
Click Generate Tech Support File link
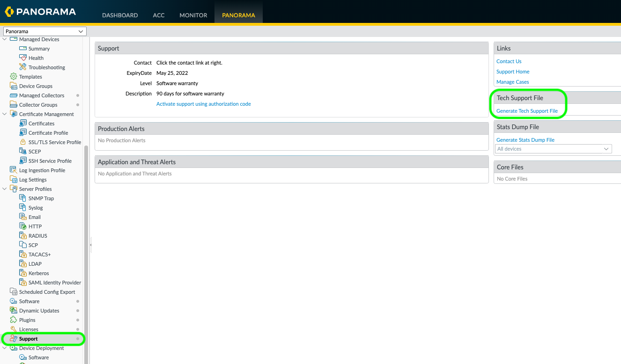527,111
